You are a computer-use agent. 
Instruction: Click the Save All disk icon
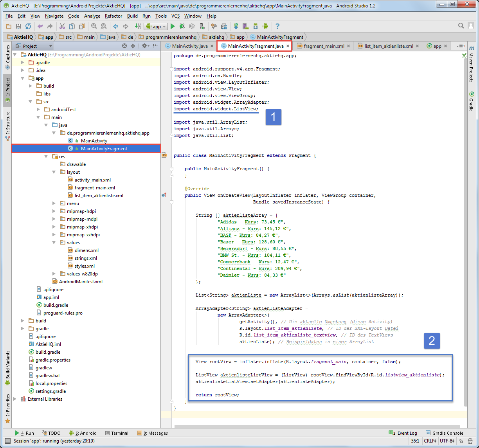click(x=18, y=26)
